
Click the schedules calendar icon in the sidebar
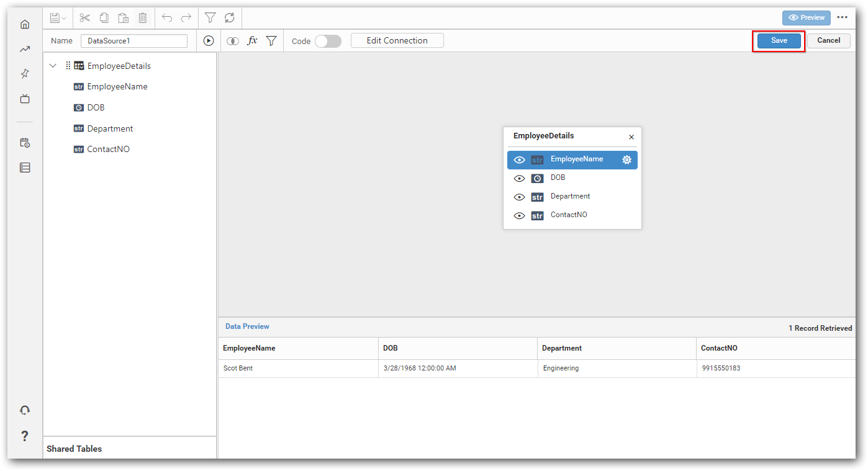coord(25,143)
